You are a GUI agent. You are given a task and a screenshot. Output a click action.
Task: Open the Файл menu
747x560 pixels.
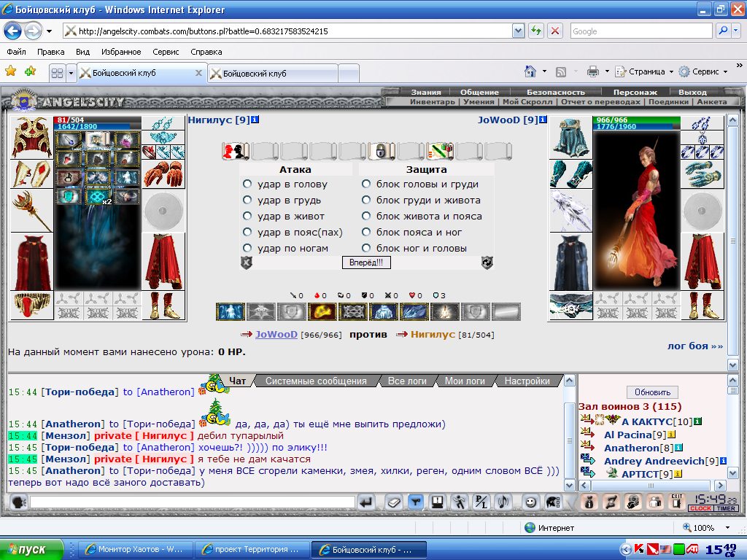coord(16,52)
